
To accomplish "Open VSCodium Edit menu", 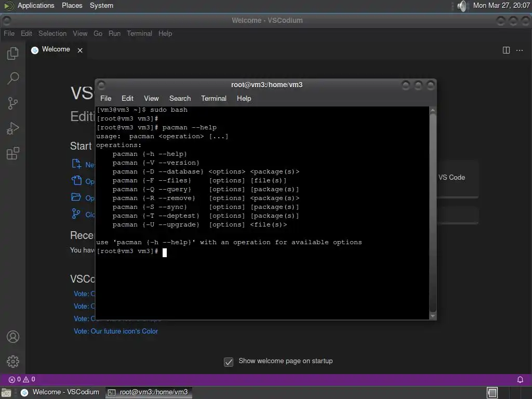I will 26,33.
